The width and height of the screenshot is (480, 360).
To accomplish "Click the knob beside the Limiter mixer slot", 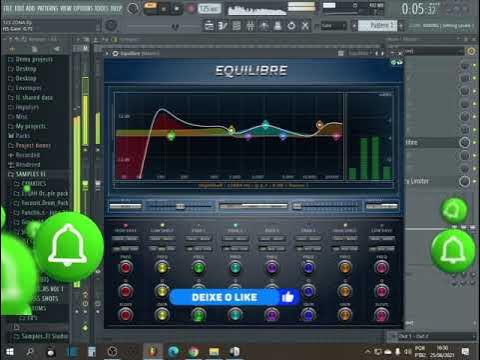I will click(x=465, y=181).
